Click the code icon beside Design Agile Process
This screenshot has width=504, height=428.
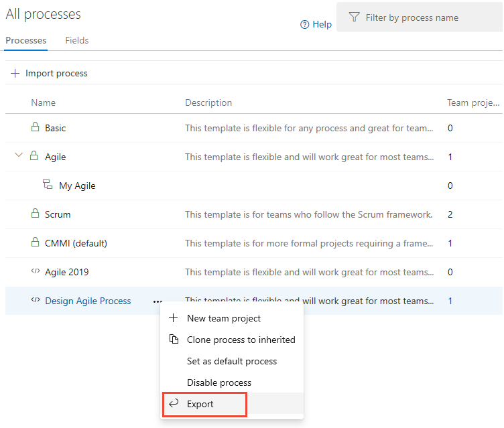(x=36, y=300)
